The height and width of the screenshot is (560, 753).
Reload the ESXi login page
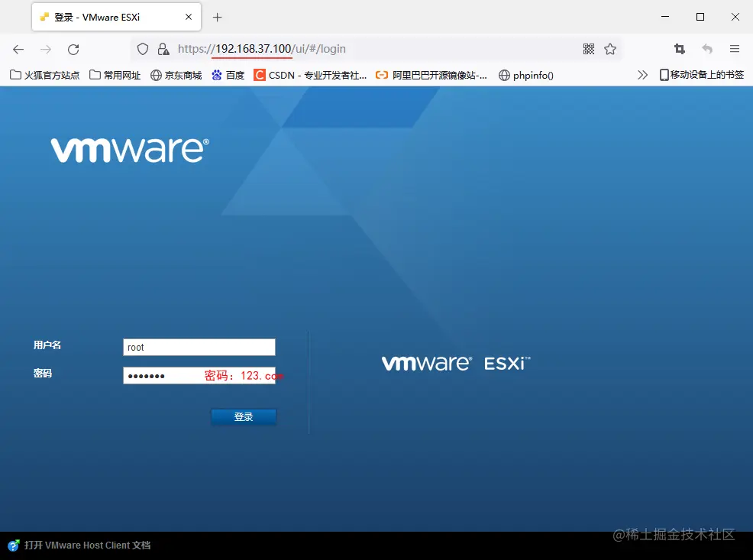[x=73, y=49]
